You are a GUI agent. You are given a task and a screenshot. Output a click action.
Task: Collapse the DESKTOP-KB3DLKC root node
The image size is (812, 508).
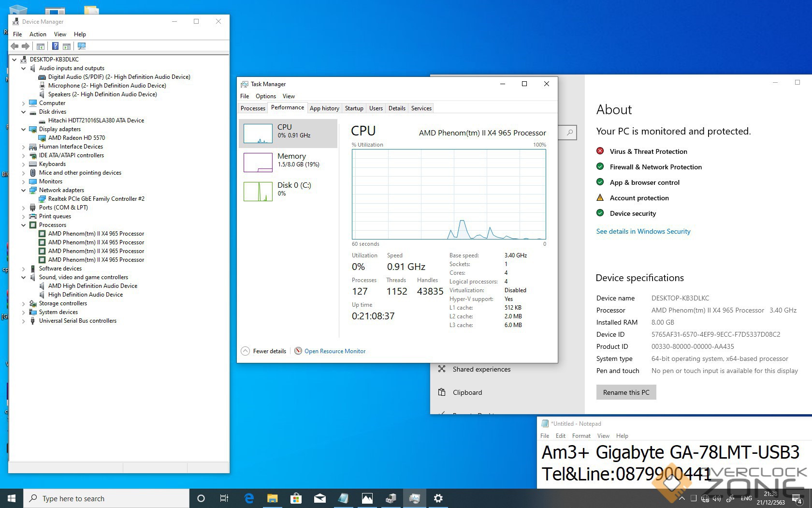(x=14, y=60)
